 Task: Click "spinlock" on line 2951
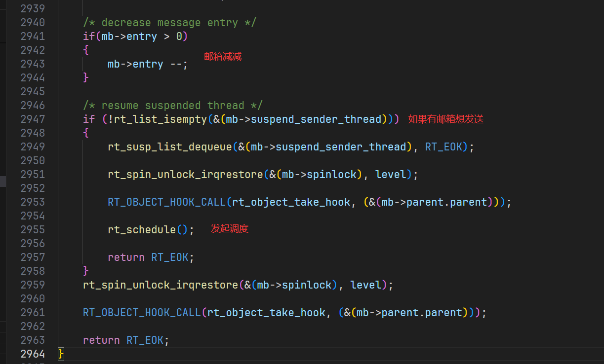click(331, 175)
